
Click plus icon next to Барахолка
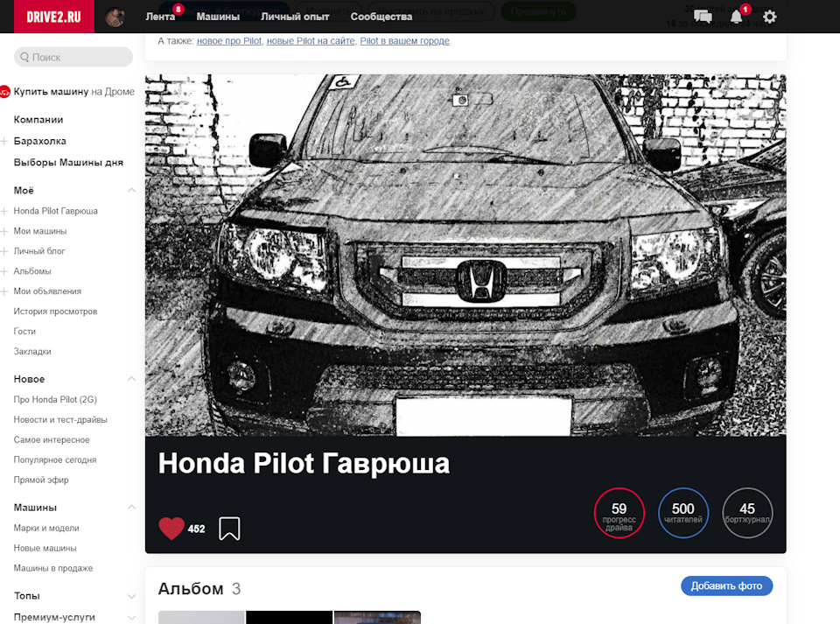coord(3,142)
